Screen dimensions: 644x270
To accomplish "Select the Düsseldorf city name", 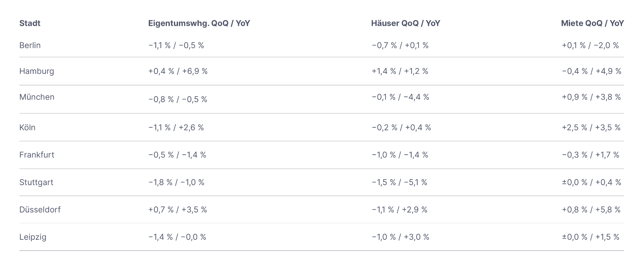I will point(40,210).
